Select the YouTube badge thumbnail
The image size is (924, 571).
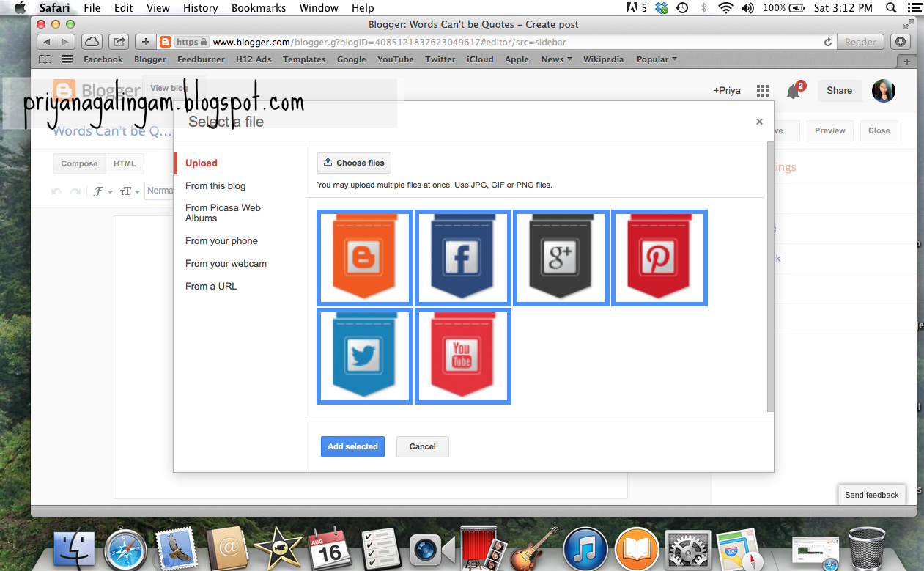463,356
